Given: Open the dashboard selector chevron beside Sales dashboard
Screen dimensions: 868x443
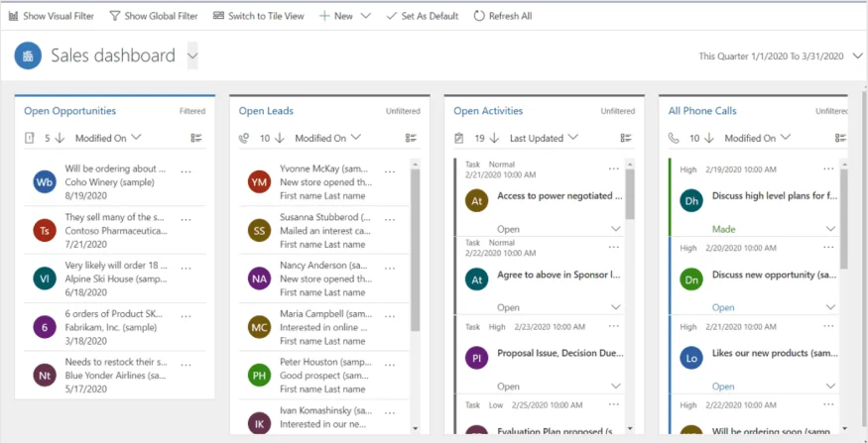Looking at the screenshot, I should (x=192, y=55).
